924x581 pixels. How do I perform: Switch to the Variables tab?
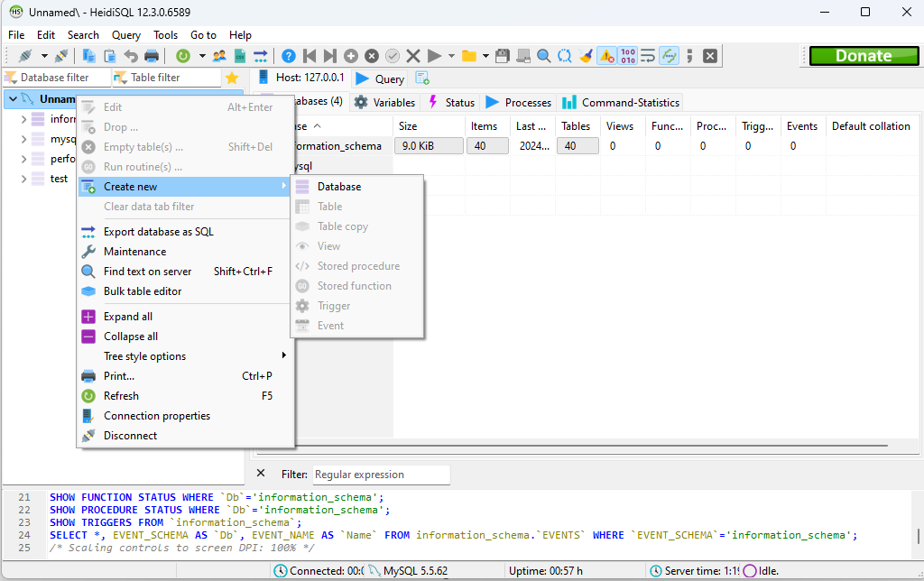coord(384,103)
